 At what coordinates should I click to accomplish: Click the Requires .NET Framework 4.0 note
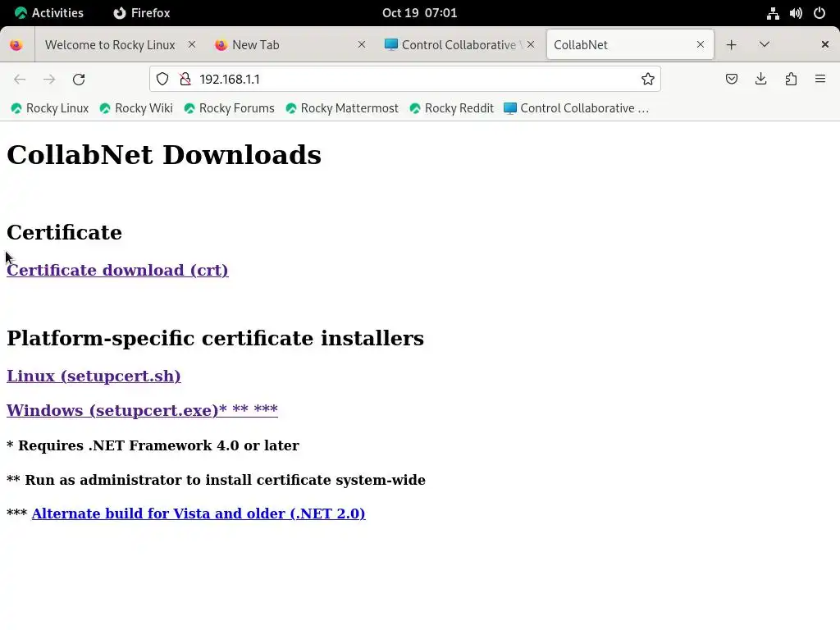[153, 445]
